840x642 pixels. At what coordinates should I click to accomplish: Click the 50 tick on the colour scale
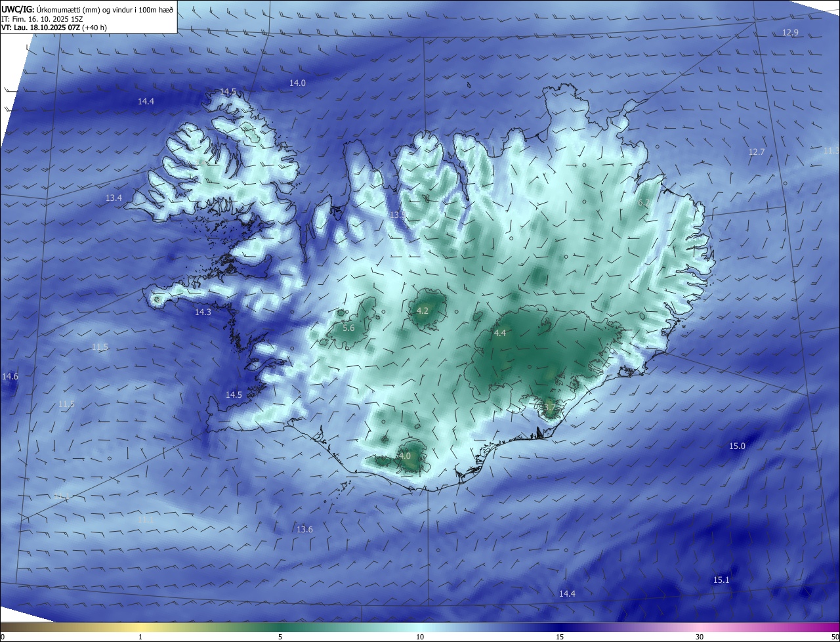[x=835, y=637]
